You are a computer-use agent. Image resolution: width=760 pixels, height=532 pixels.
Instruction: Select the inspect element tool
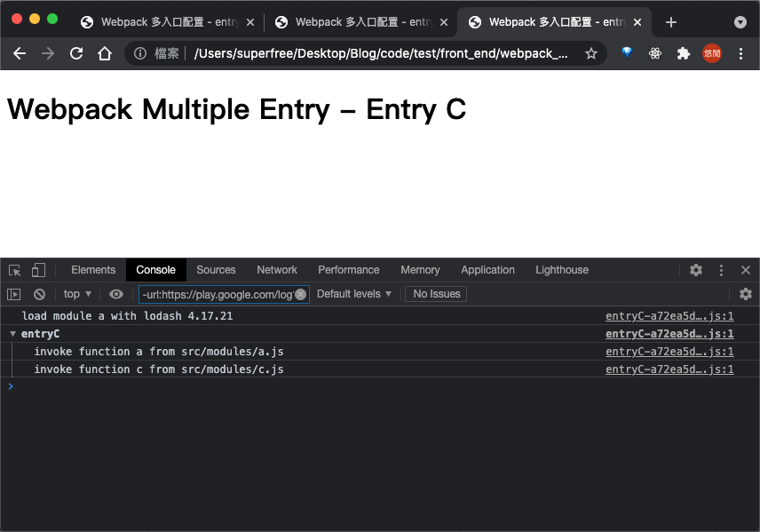click(x=14, y=269)
